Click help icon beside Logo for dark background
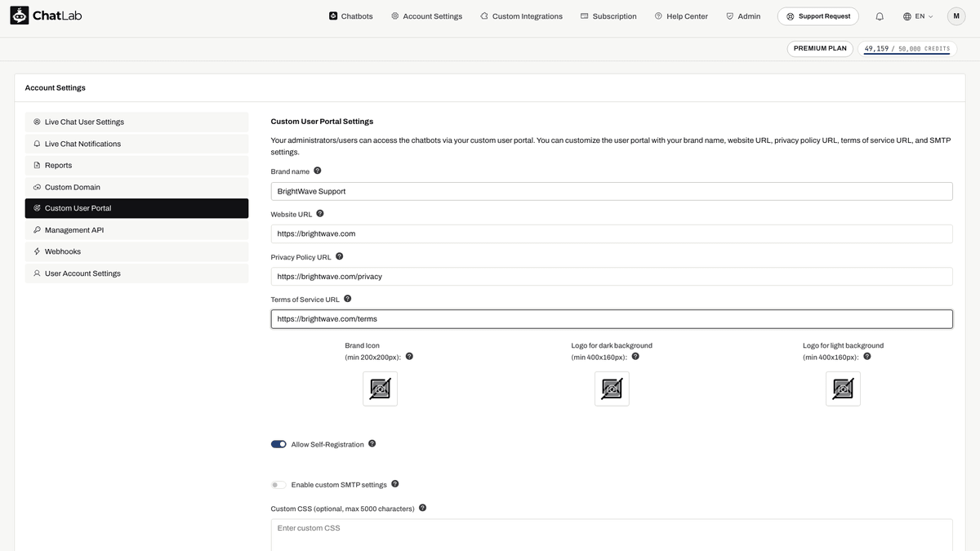This screenshot has width=980, height=551. coord(635,356)
